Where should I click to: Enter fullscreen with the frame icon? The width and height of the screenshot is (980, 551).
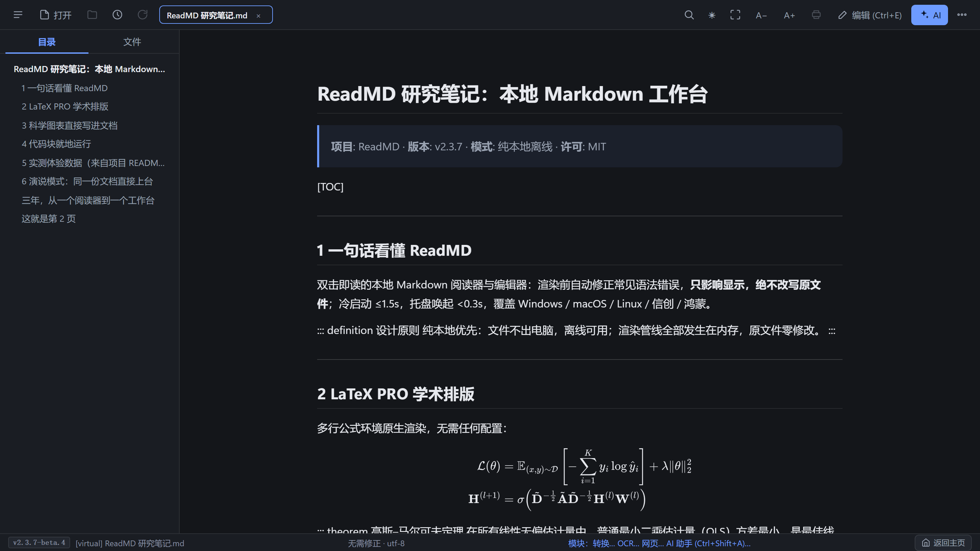point(735,15)
